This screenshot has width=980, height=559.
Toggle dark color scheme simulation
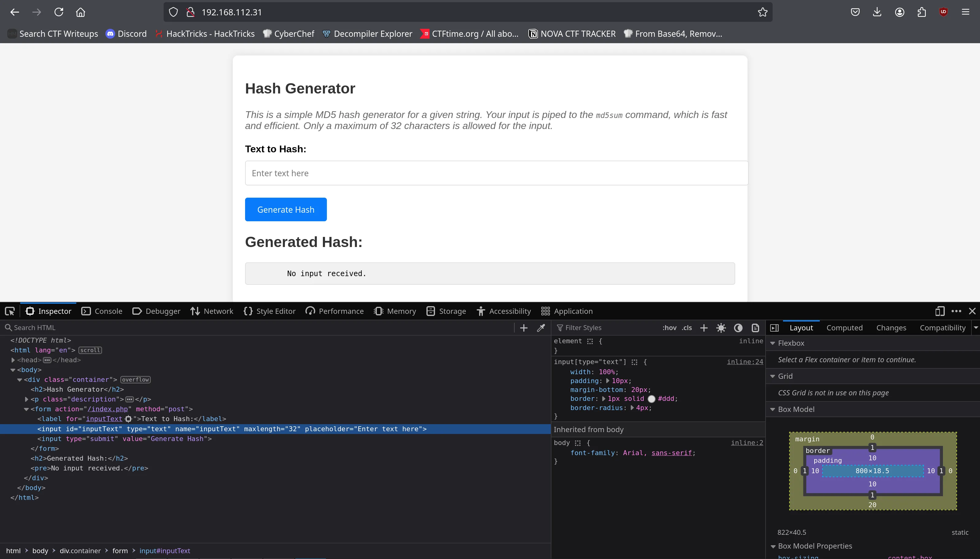tap(738, 328)
